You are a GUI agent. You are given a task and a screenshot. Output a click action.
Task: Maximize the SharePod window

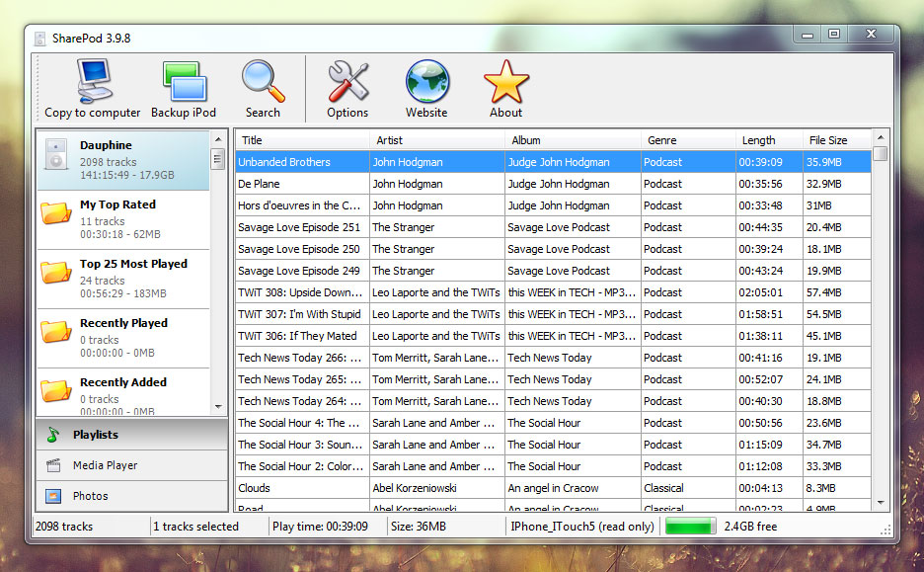click(x=834, y=35)
